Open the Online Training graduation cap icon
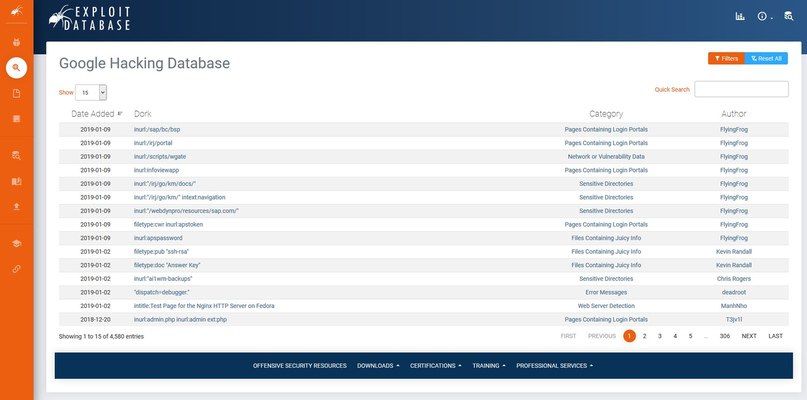 16,244
